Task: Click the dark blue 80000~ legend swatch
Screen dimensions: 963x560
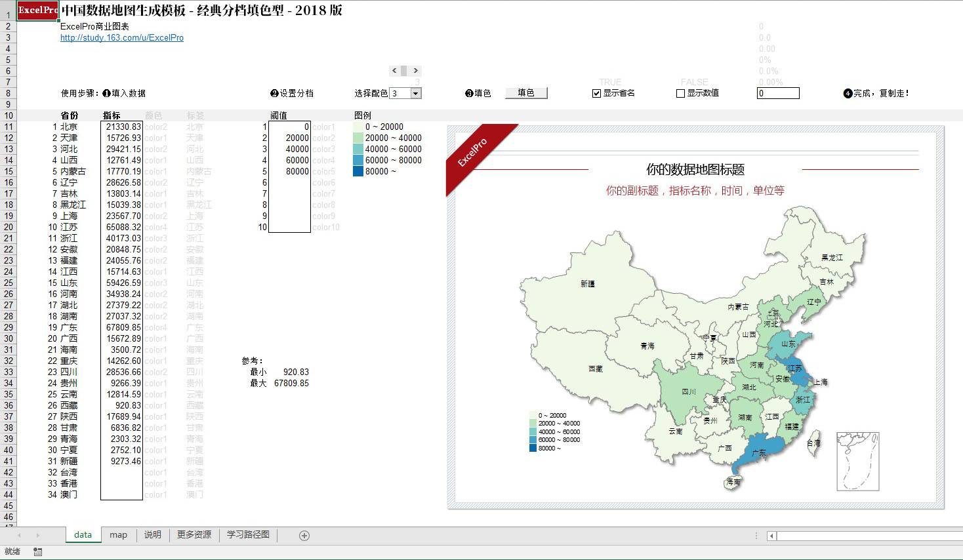Action: 358,171
